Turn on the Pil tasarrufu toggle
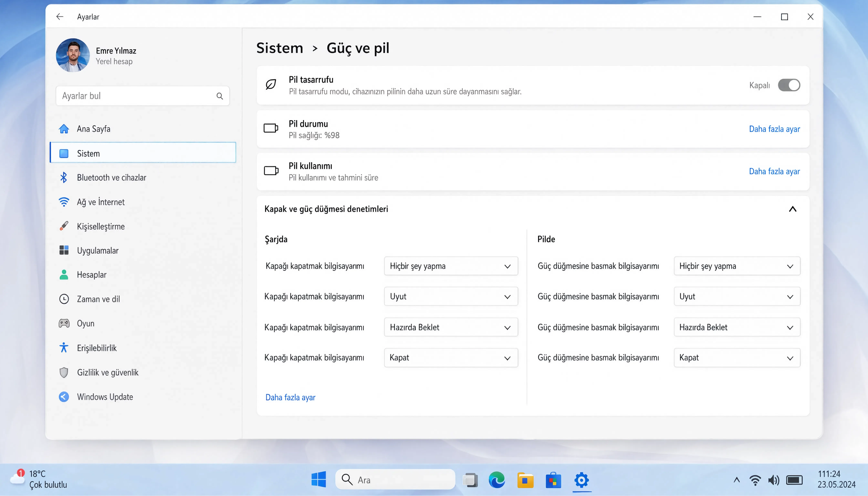The height and width of the screenshot is (496, 868). tap(789, 85)
